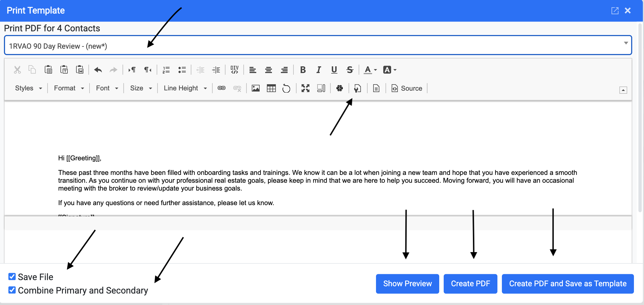Open the Font dropdown menu
Screen dimensions: 644x305
pos(107,88)
